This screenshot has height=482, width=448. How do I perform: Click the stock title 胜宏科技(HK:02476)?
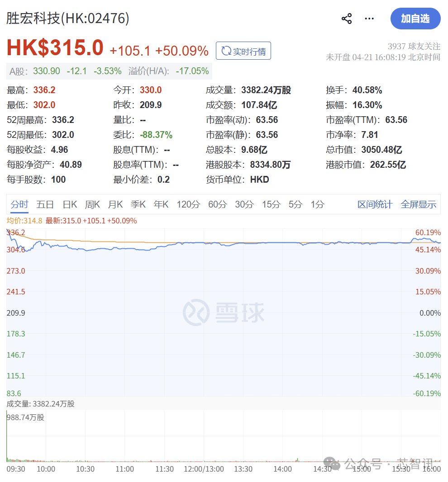68,18
